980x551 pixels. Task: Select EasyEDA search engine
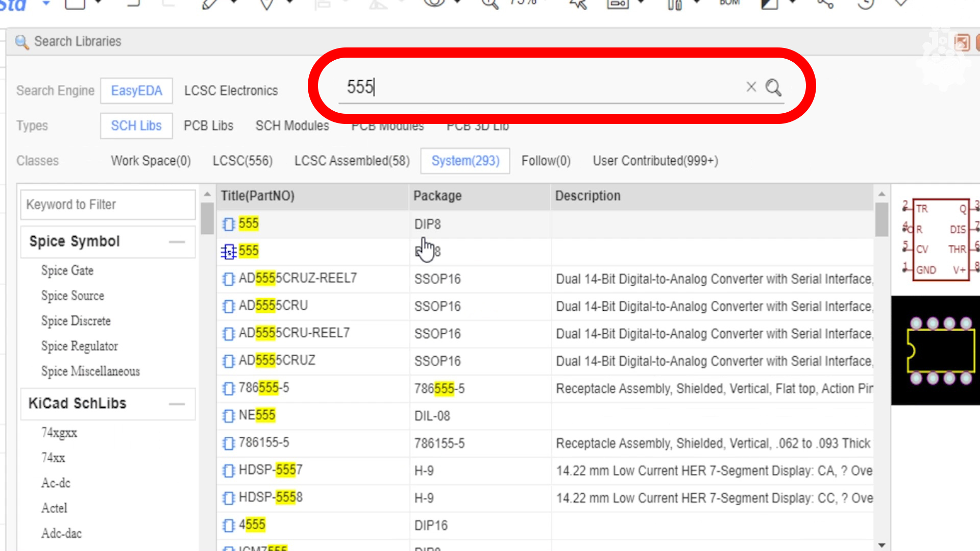pos(136,91)
